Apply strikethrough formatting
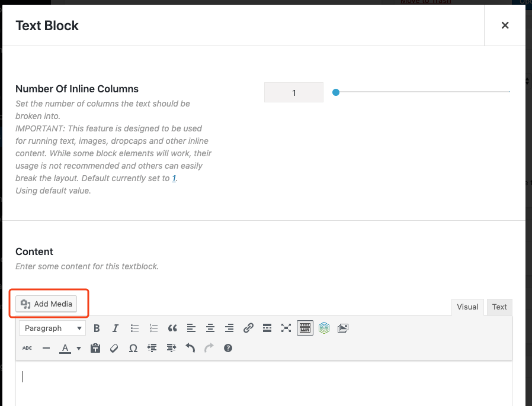 click(27, 348)
